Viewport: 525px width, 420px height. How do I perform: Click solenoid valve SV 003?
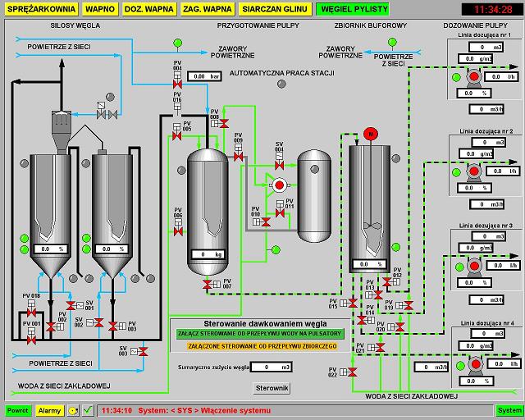[143, 352]
